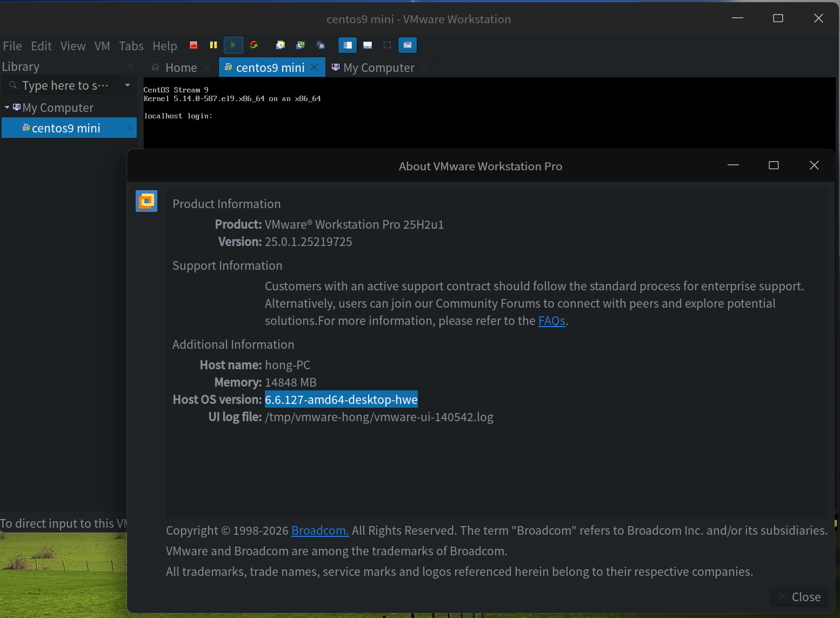
Task: Revert the VM to its previous snapshot
Action: click(x=301, y=45)
